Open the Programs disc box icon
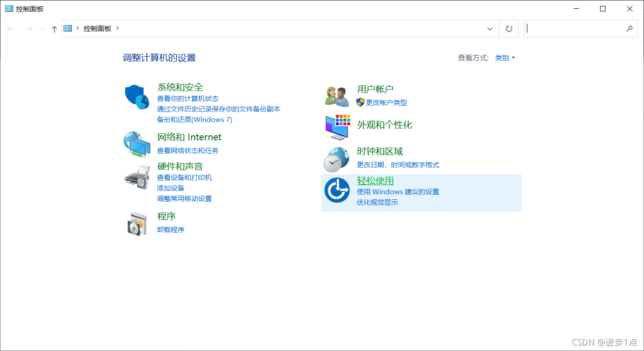 click(137, 223)
